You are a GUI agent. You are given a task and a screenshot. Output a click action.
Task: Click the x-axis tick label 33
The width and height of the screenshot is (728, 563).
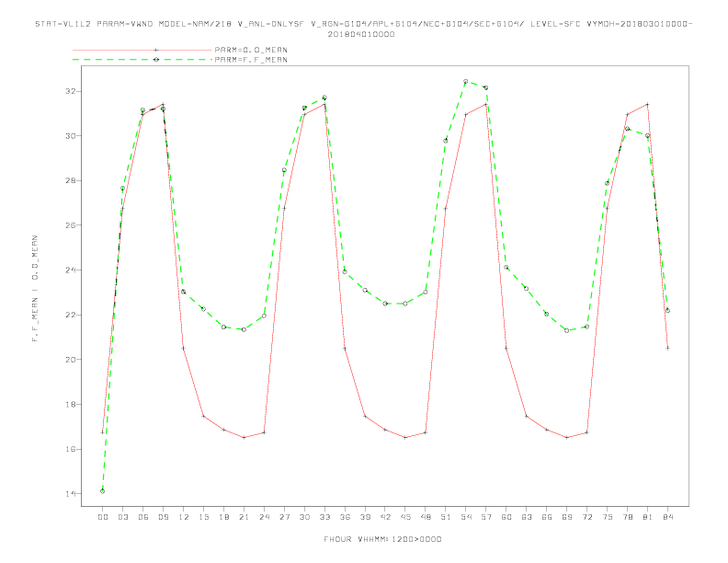(324, 517)
